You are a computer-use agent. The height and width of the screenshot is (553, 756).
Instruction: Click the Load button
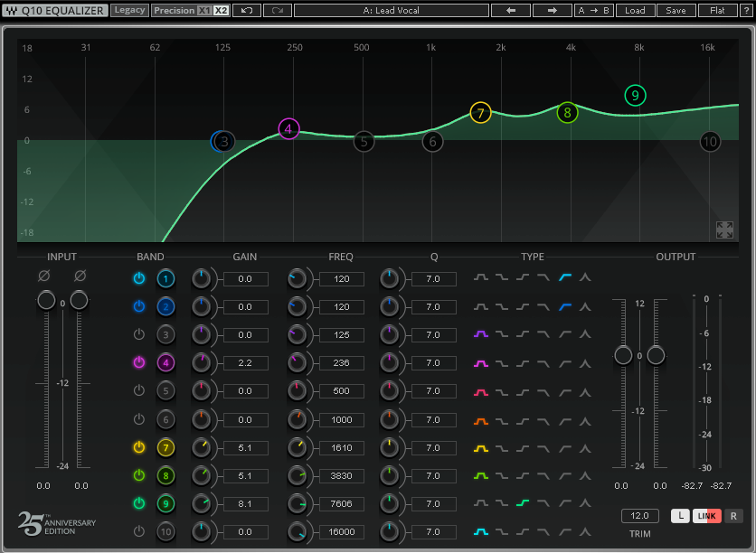[x=635, y=10]
